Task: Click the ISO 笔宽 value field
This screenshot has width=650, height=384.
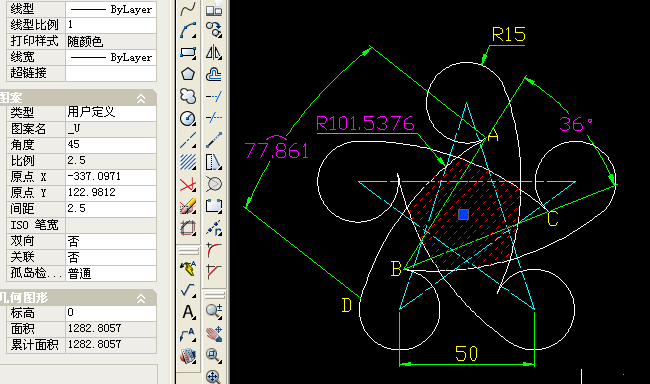Action: pyautogui.click(x=111, y=225)
